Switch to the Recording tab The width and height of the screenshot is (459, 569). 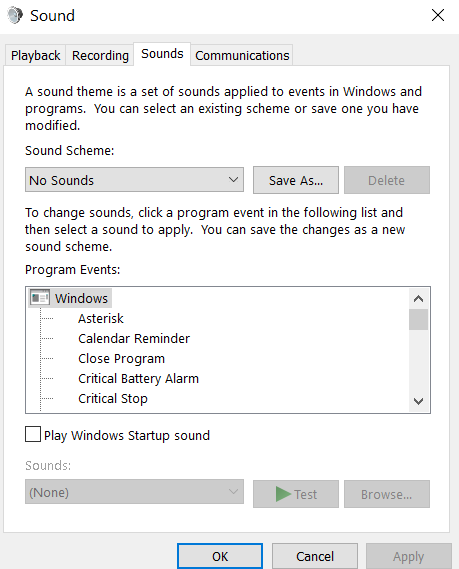[100, 56]
